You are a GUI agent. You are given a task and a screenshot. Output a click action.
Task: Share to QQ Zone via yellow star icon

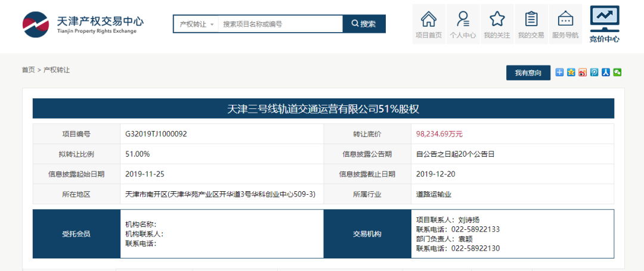[x=571, y=72]
